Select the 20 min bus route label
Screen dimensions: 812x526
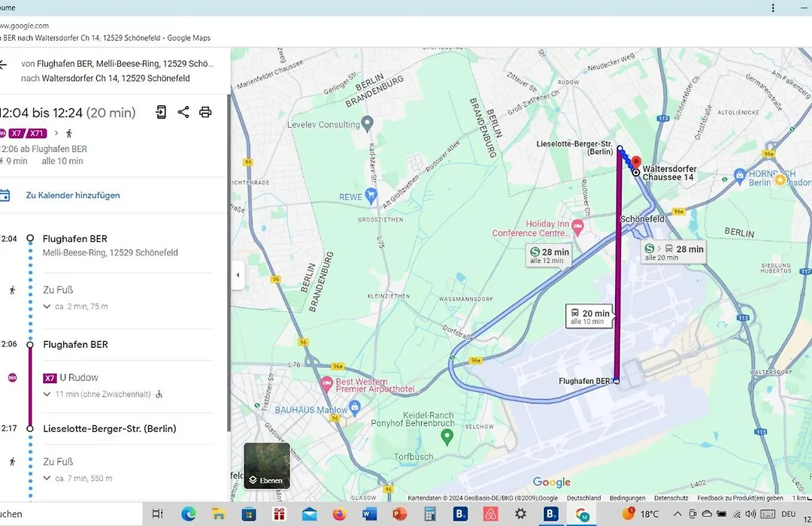click(x=589, y=316)
